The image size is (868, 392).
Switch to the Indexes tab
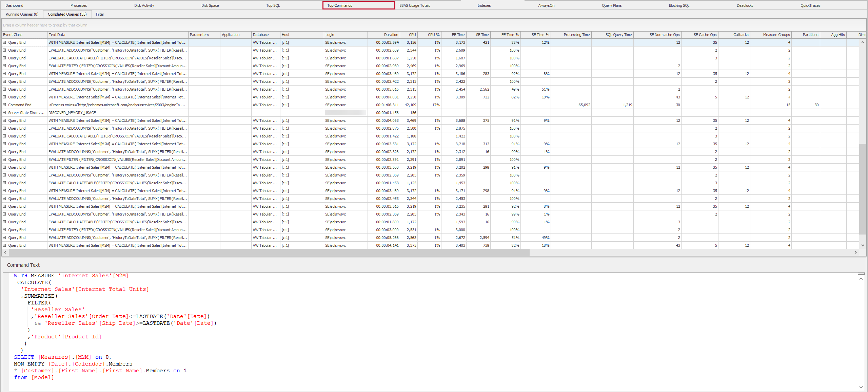484,5
